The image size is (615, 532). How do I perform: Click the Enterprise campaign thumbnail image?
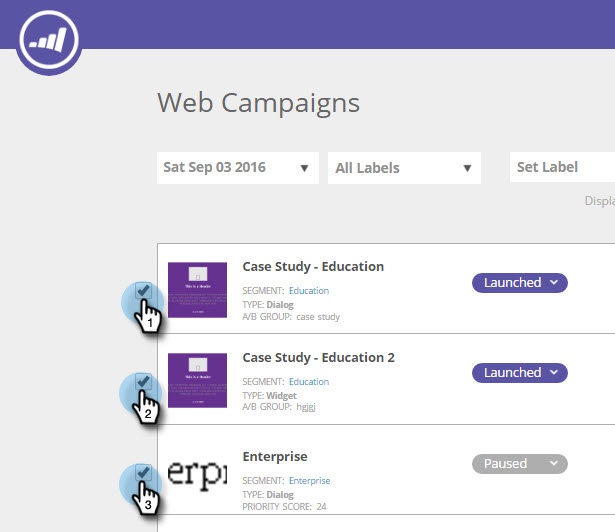197,474
